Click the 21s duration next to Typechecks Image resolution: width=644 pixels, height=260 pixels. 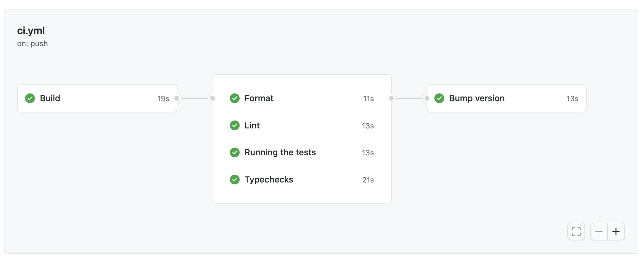368,180
